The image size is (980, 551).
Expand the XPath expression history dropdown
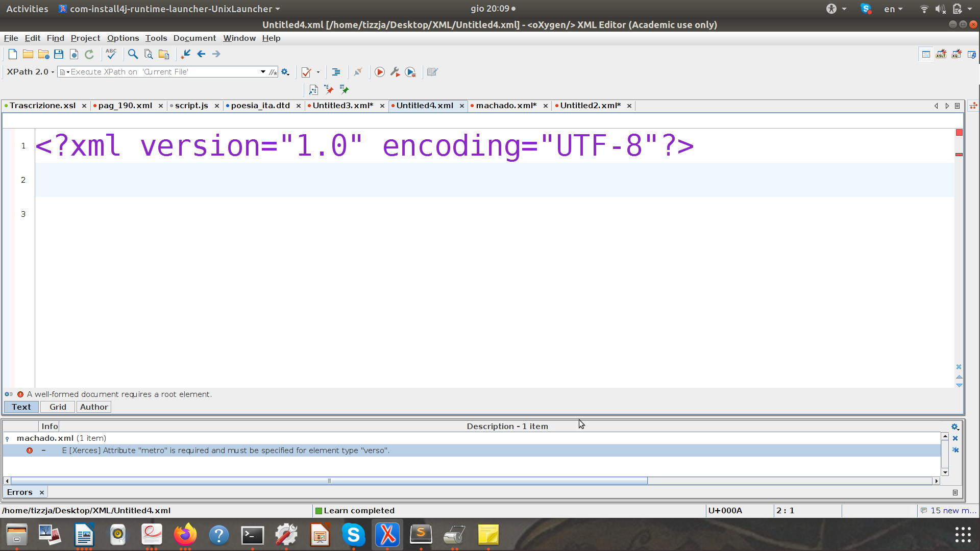(x=263, y=72)
